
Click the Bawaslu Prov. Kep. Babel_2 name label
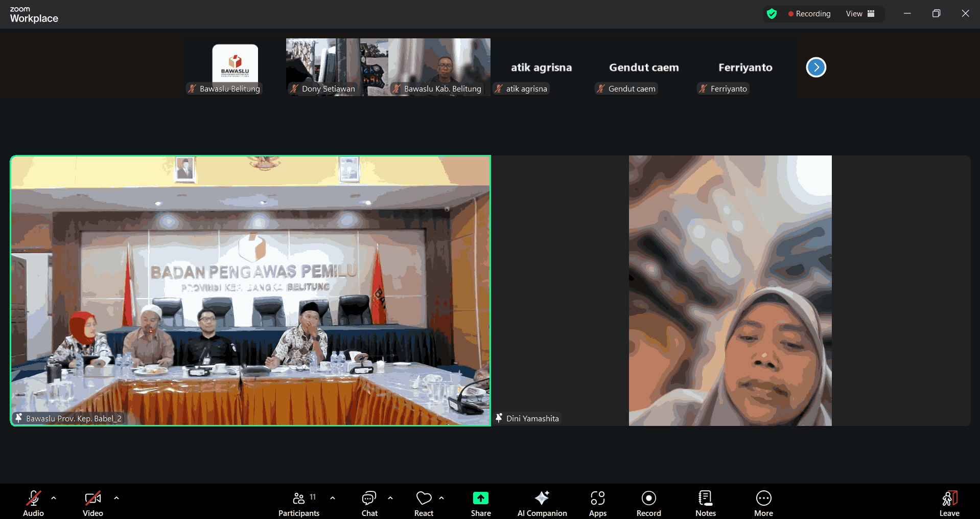(x=74, y=418)
